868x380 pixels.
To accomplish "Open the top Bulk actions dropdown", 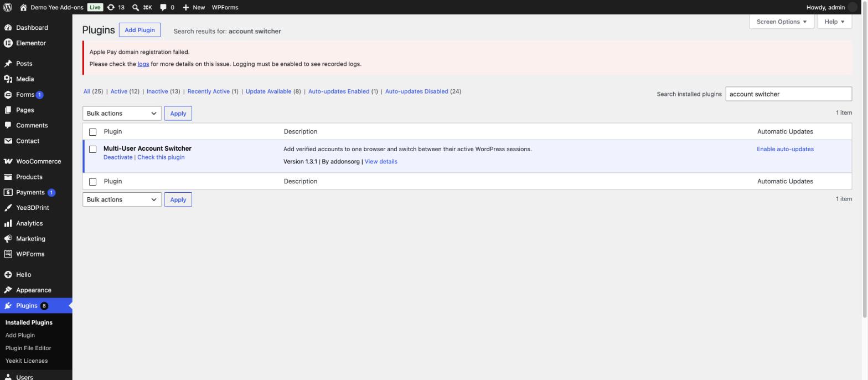I will tap(122, 114).
